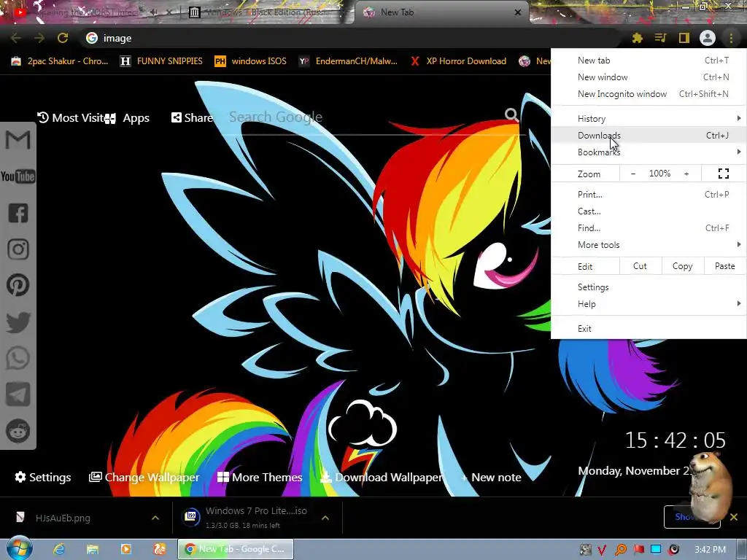
Task: Click the Chrome three-dot menu icon
Action: [x=731, y=38]
